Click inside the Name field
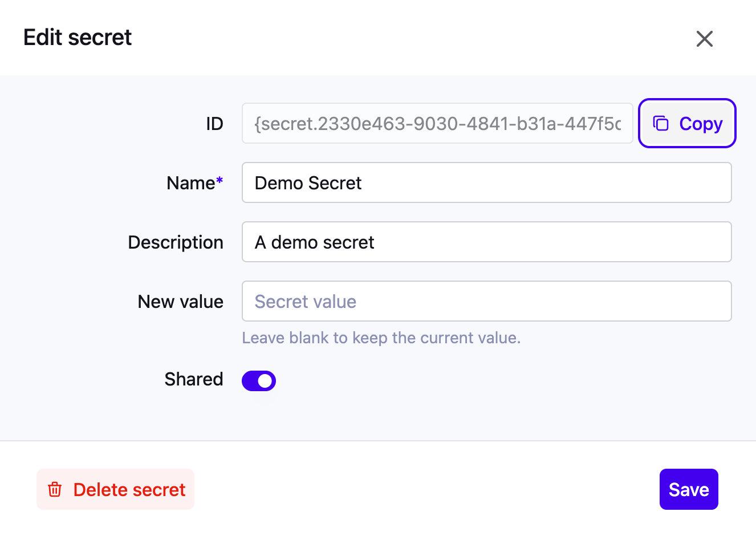 click(x=486, y=182)
